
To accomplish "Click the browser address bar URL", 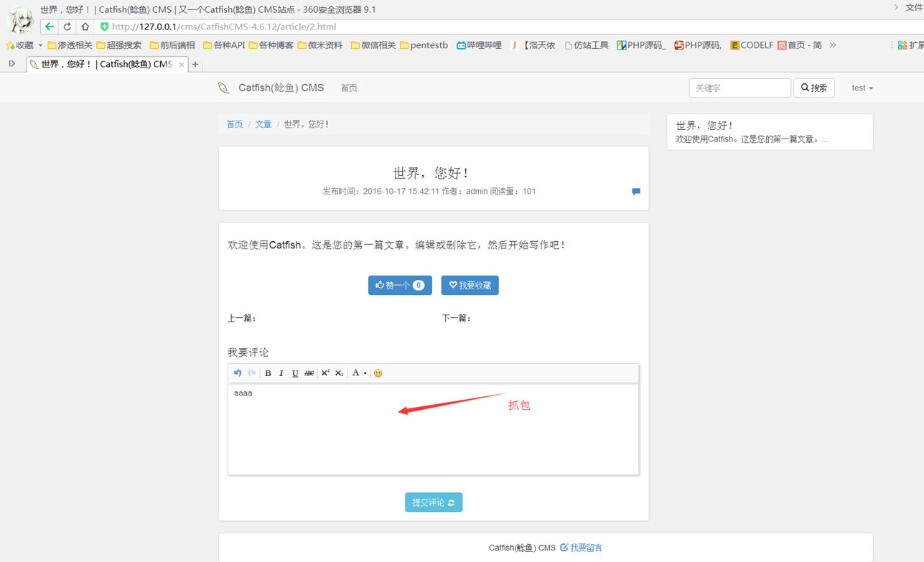I will coord(224,27).
